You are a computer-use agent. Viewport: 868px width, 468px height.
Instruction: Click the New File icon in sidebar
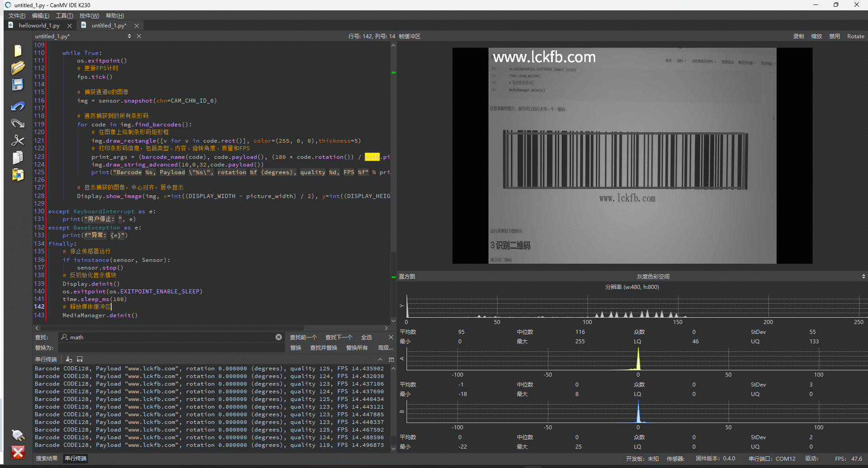point(18,50)
